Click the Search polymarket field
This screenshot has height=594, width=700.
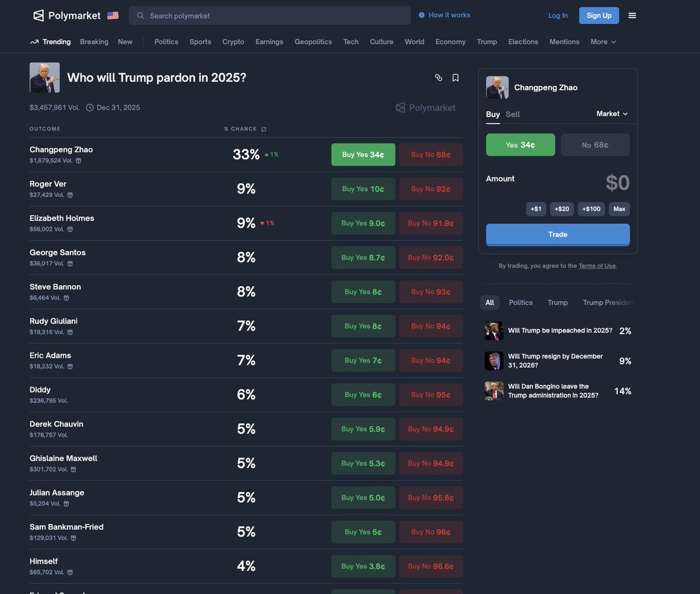[270, 16]
